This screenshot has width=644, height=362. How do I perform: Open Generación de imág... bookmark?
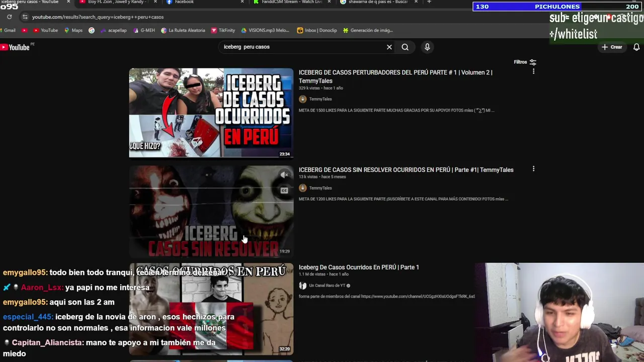pos(368,30)
